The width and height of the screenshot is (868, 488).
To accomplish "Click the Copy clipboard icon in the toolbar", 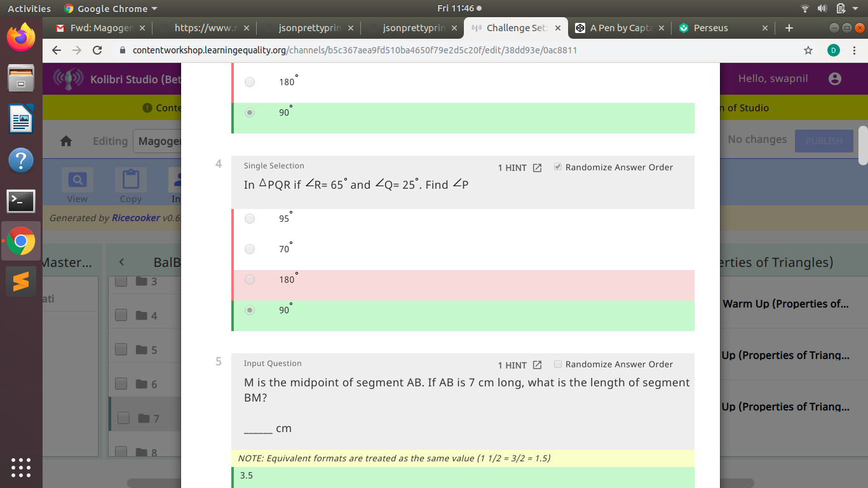I will 130,179.
